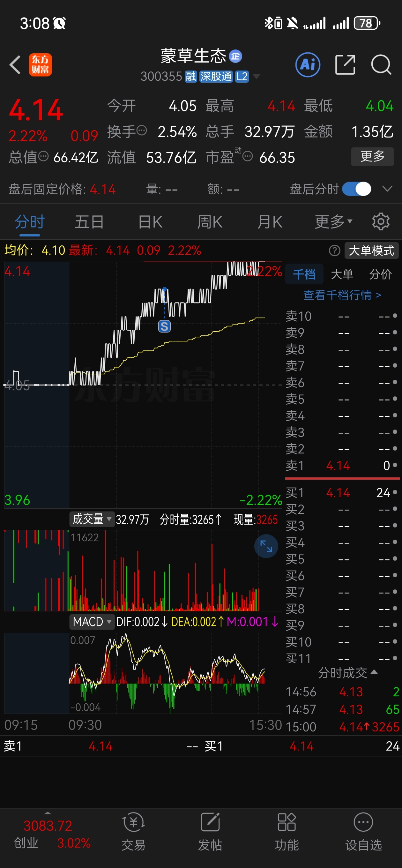Tap the intraday price chart area

[143, 385]
